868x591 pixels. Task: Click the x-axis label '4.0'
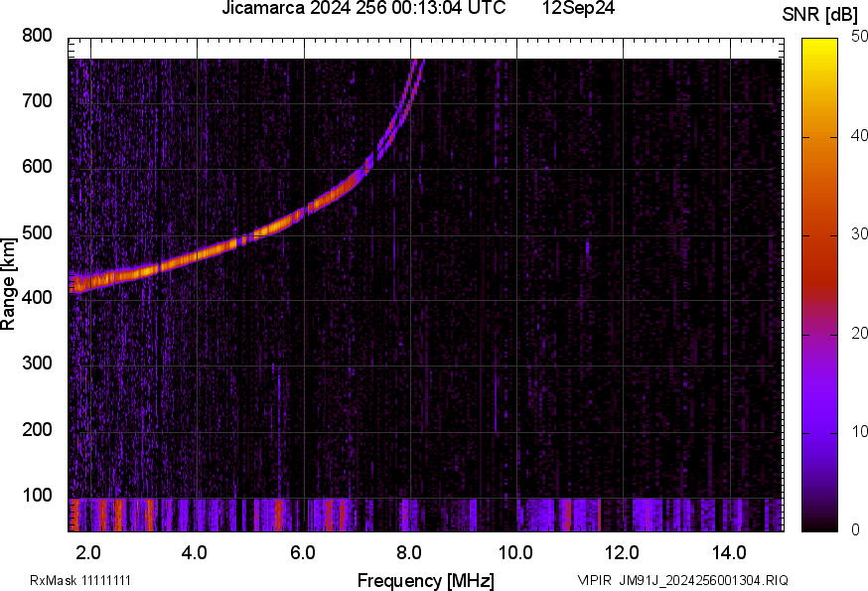(195, 553)
